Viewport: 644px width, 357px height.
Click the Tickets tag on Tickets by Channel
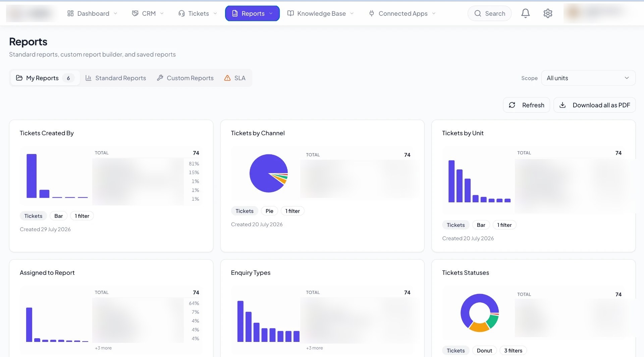point(244,211)
